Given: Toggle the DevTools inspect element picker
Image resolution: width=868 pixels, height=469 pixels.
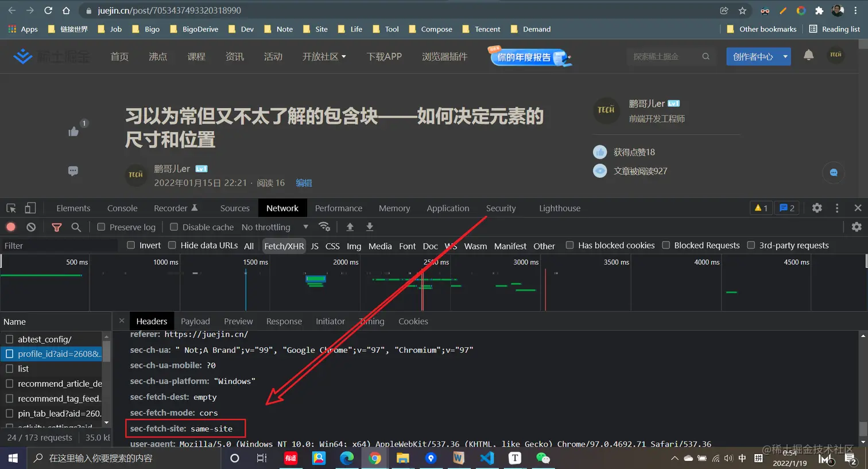Looking at the screenshot, I should coord(11,208).
